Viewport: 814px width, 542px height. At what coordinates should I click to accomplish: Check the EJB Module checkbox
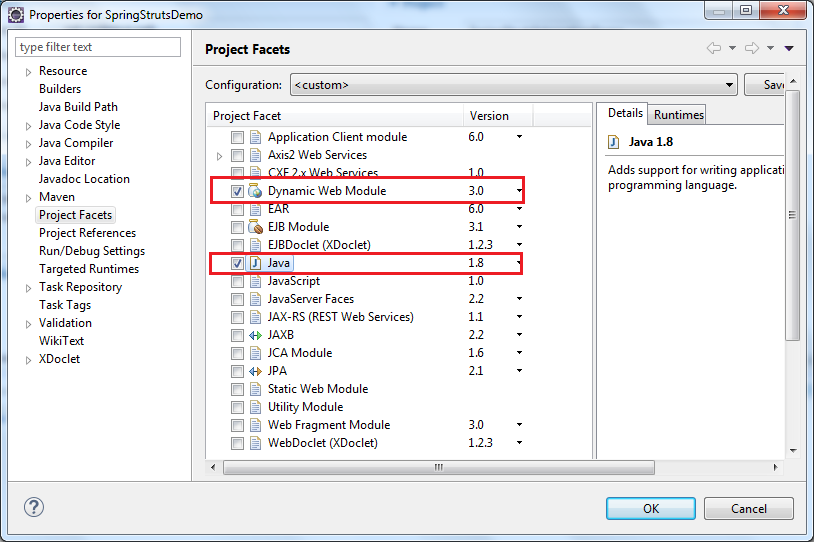(x=237, y=227)
